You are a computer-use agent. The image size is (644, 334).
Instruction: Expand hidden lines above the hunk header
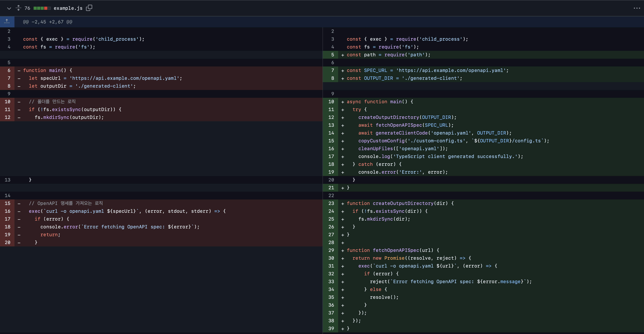tap(7, 22)
